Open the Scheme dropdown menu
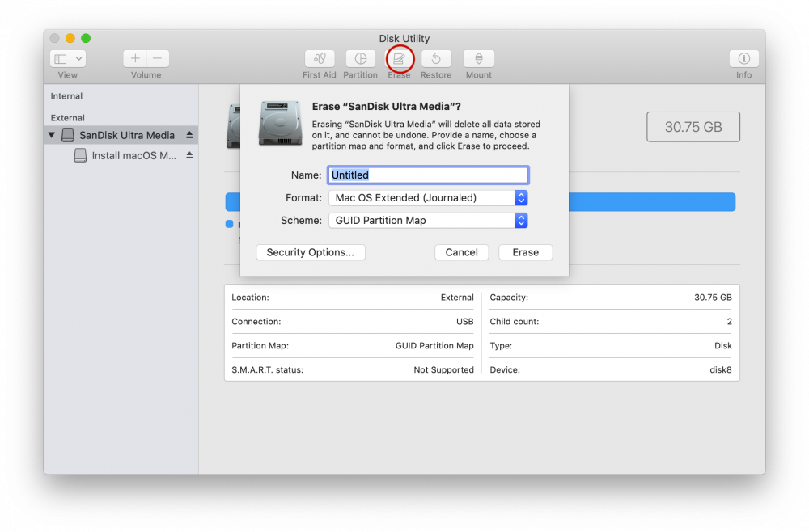Image resolution: width=809 pixels, height=532 pixels. point(428,221)
